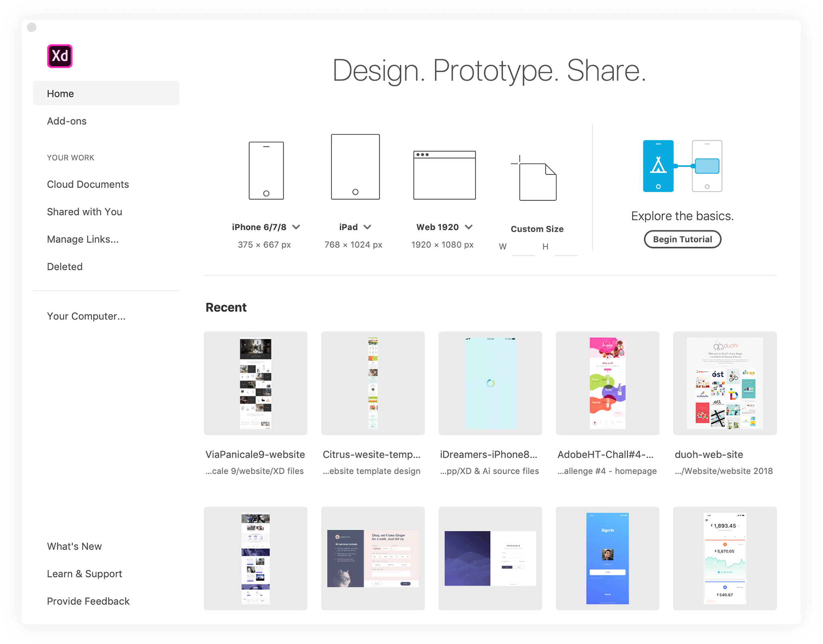Open Deleted files section
823x644 pixels.
[64, 267]
